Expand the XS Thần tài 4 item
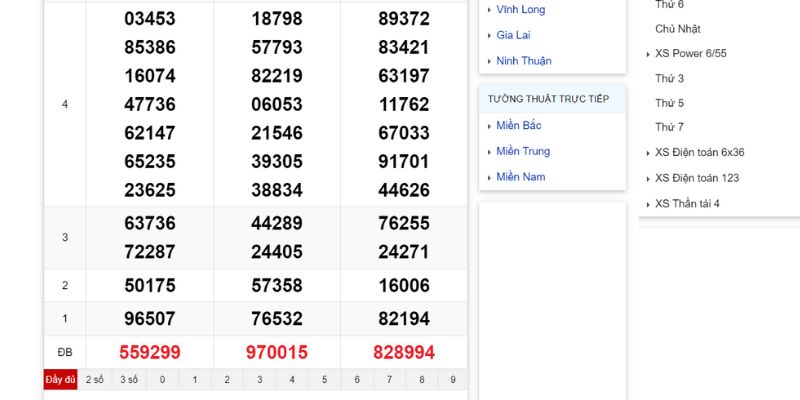 687,204
